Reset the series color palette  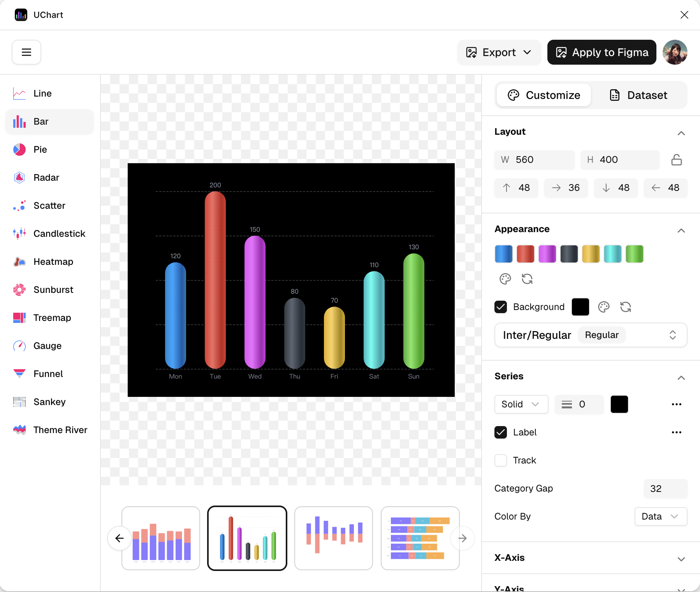tap(527, 279)
